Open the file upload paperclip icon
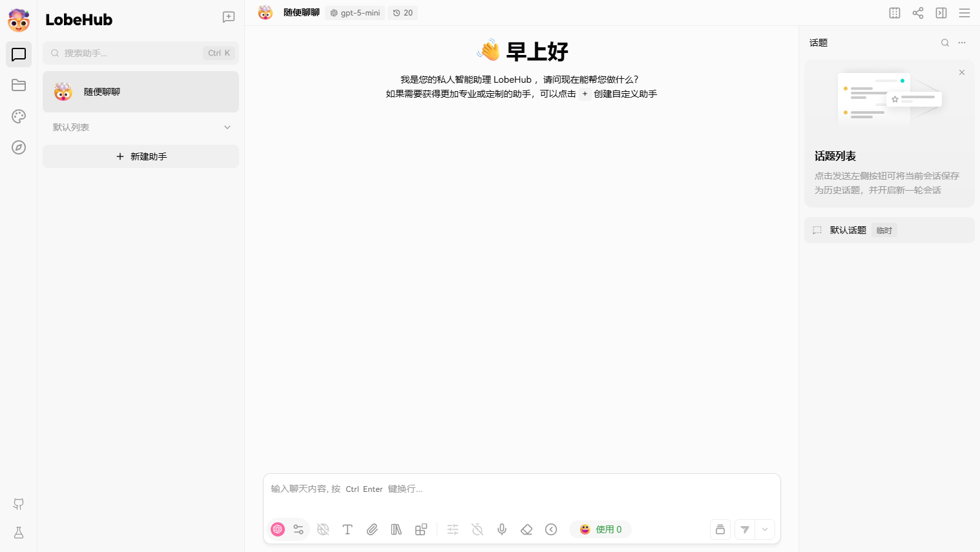The image size is (980, 552). [372, 529]
